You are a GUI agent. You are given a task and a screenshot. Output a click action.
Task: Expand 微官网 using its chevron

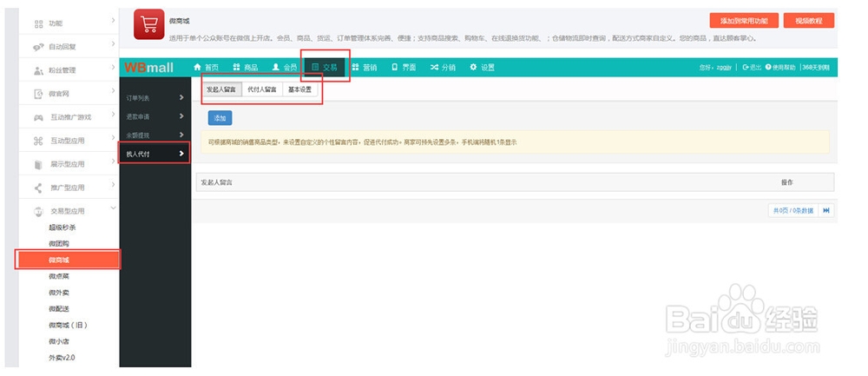click(x=113, y=91)
